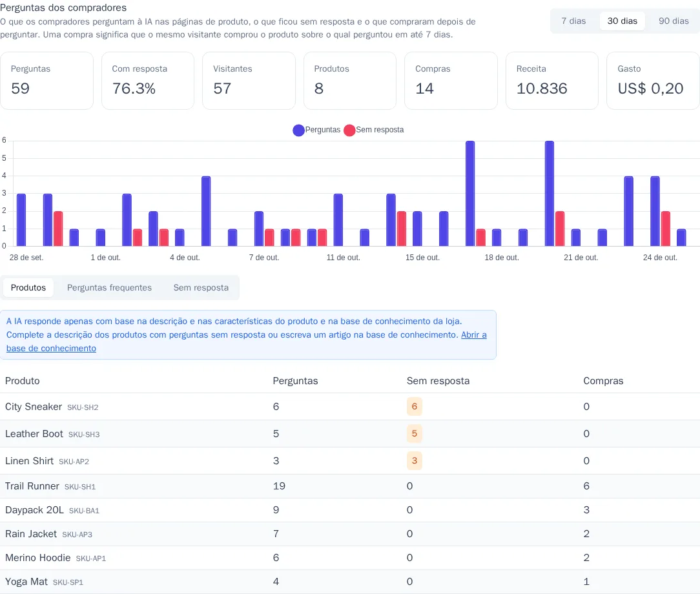The width and height of the screenshot is (700, 594).
Task: Click the Produtos stat card showing 8
Action: (350, 81)
